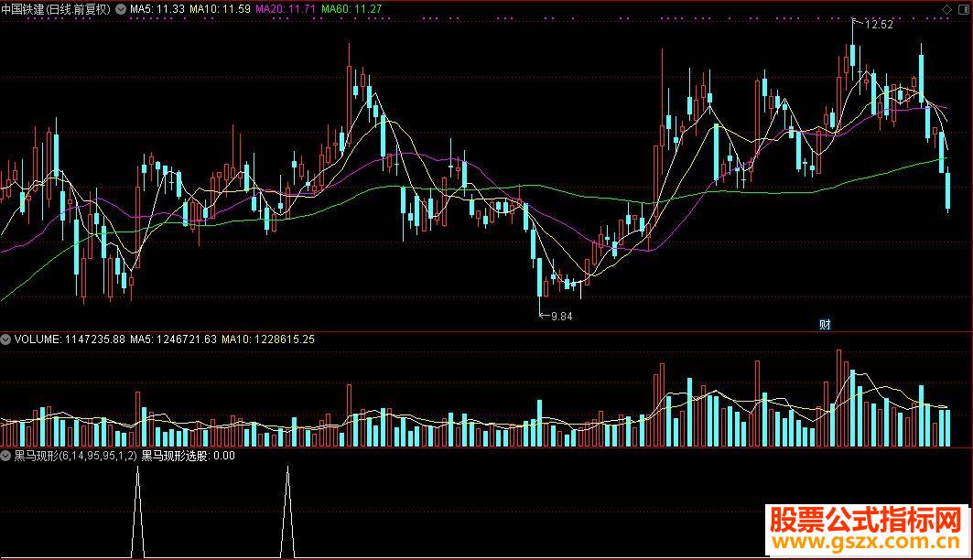This screenshot has width=973, height=560.
Task: Click the volume MA5: 1246721.63 label
Action: (x=173, y=339)
